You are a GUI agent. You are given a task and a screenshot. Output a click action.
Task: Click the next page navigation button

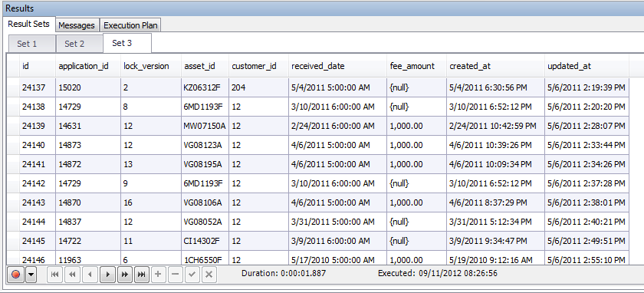point(124,275)
